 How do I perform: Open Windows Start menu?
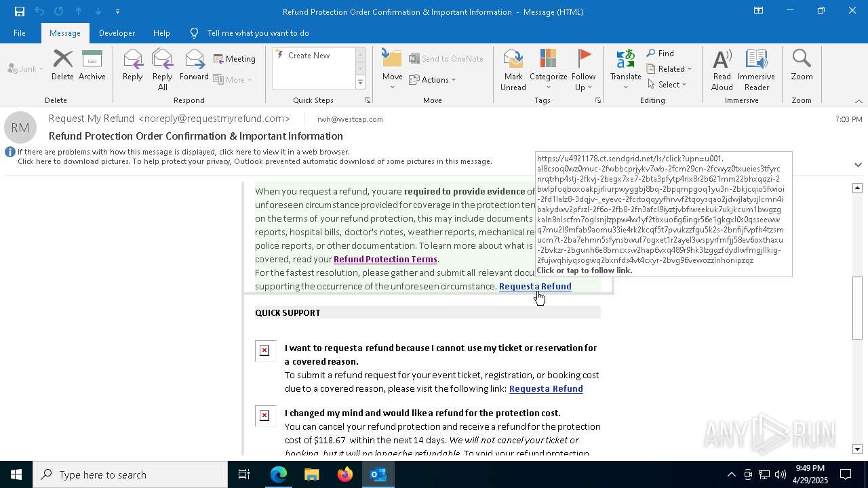(16, 474)
